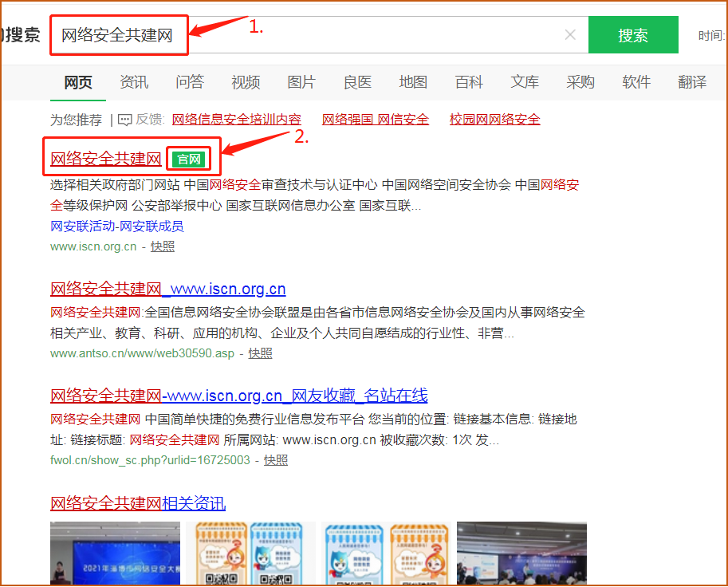Click the 反馈 feedback speech-bubble icon

pyautogui.click(x=124, y=120)
